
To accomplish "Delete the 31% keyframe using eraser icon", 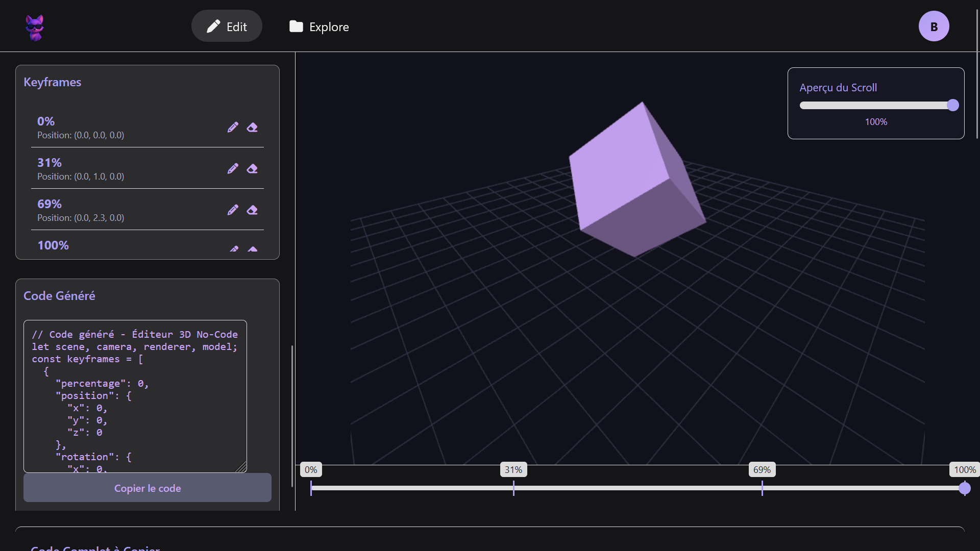I will coord(252,169).
